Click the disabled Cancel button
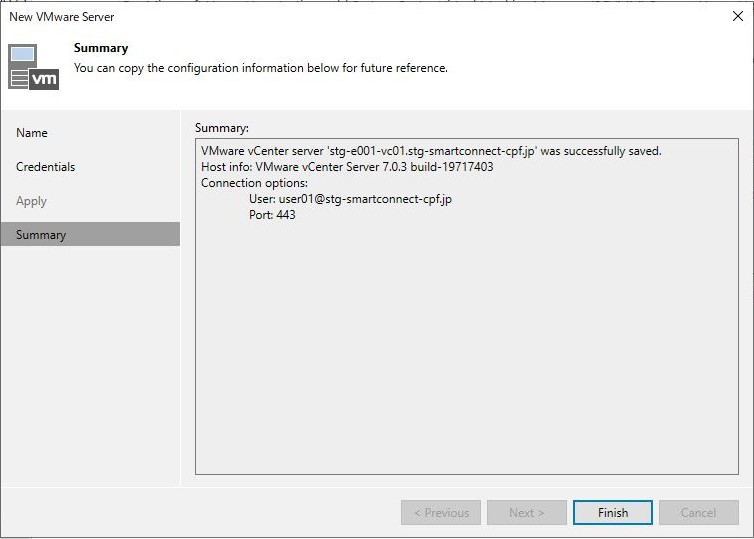 click(x=699, y=513)
